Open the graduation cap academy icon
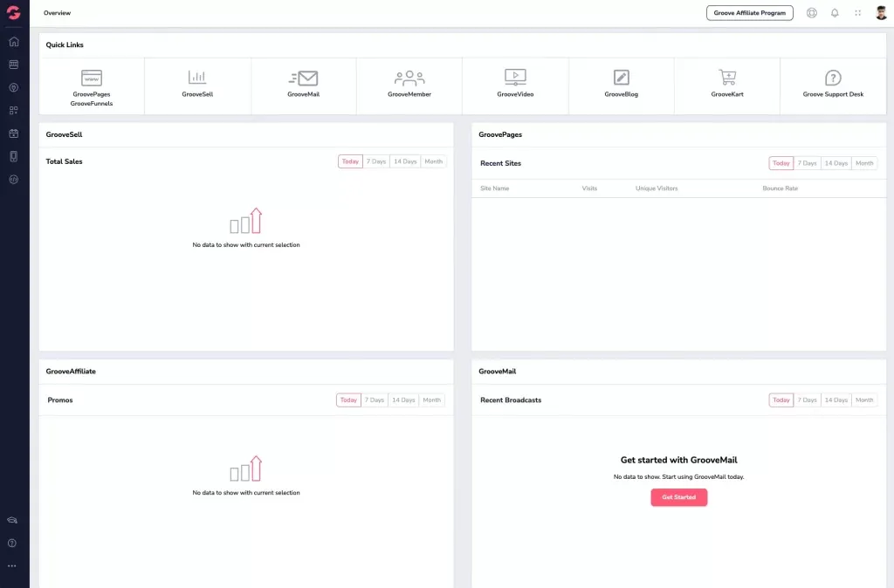 [x=12, y=520]
